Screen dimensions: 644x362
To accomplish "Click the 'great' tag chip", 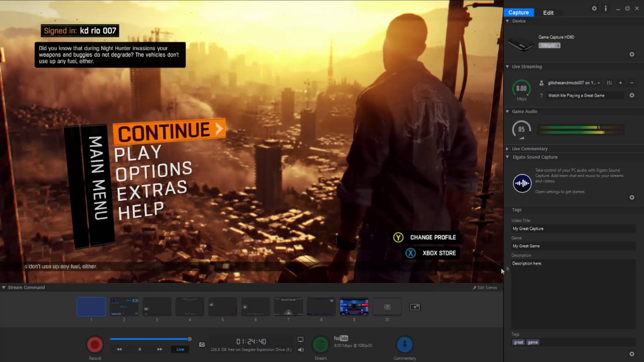I will point(518,342).
